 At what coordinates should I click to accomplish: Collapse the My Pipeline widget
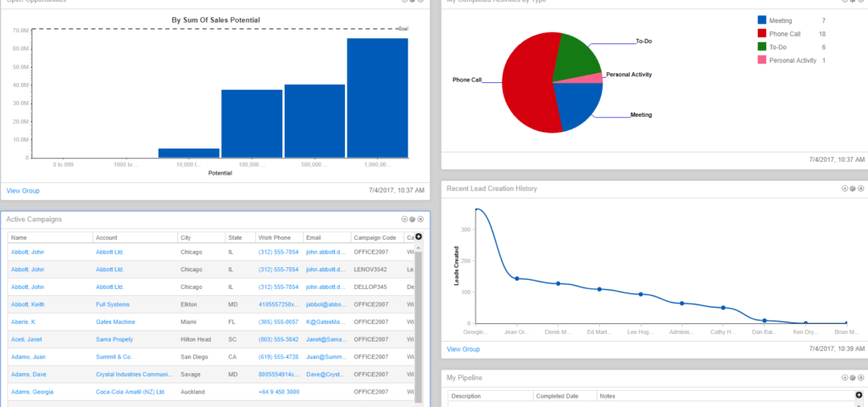[x=845, y=377]
